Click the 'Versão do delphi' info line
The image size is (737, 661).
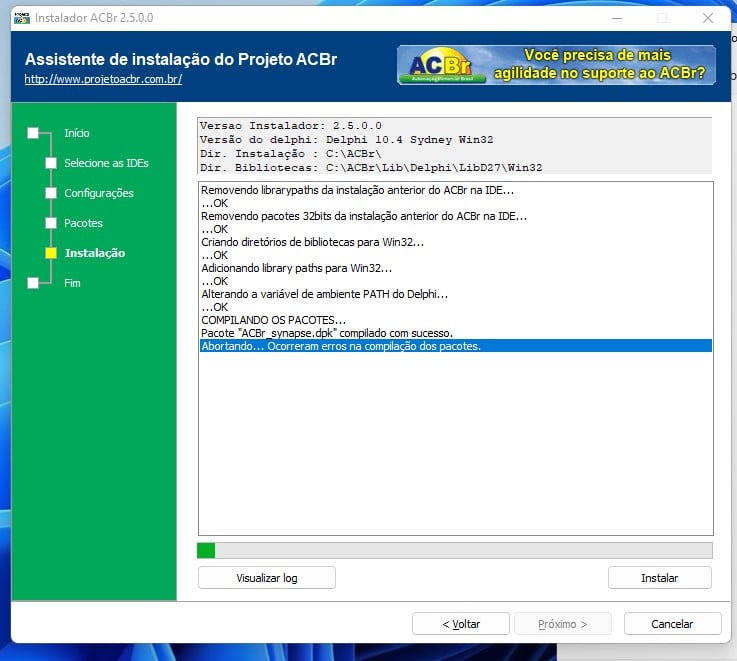346,140
